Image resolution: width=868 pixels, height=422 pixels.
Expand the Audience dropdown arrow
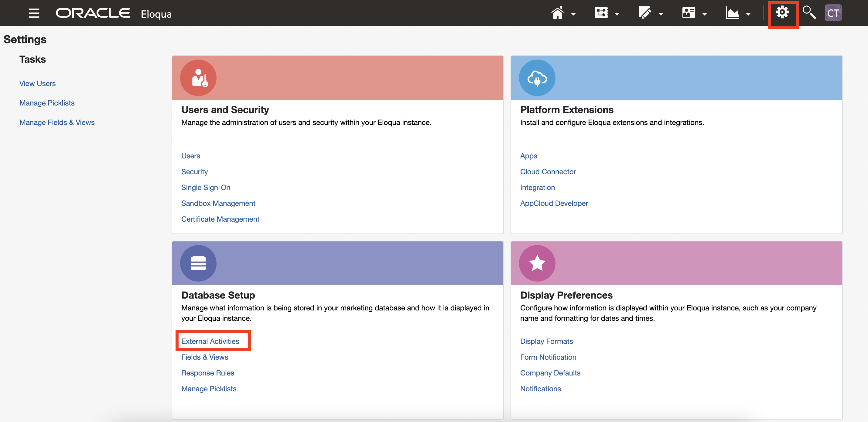(705, 14)
